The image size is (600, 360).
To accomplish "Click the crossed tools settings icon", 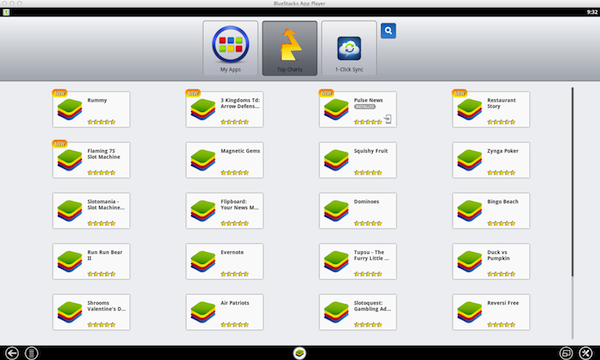I will pos(585,353).
